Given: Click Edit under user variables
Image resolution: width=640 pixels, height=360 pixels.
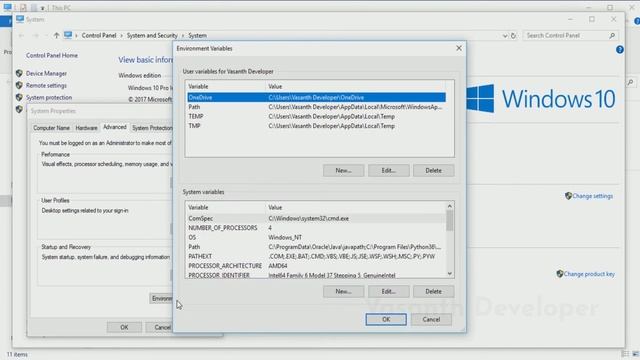Looking at the screenshot, I should coord(389,170).
